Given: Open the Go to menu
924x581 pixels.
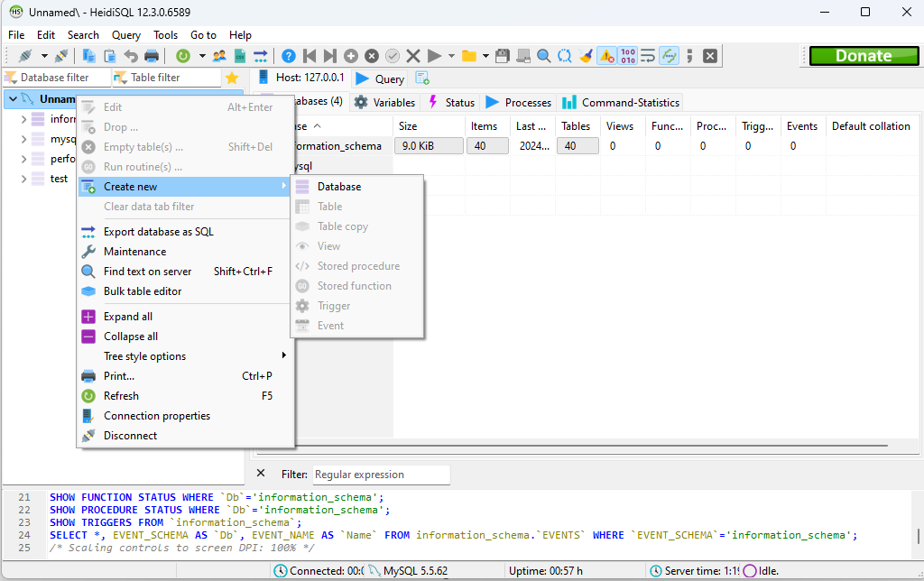Looking at the screenshot, I should click(x=203, y=35).
